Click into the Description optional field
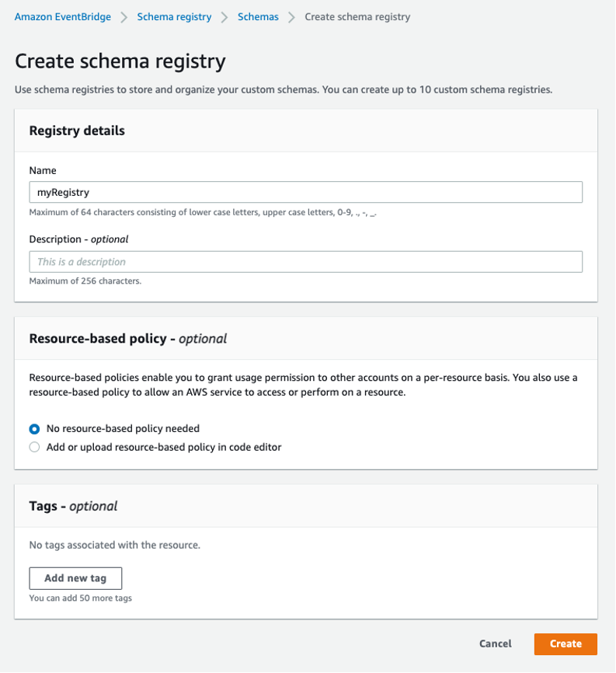 (305, 262)
